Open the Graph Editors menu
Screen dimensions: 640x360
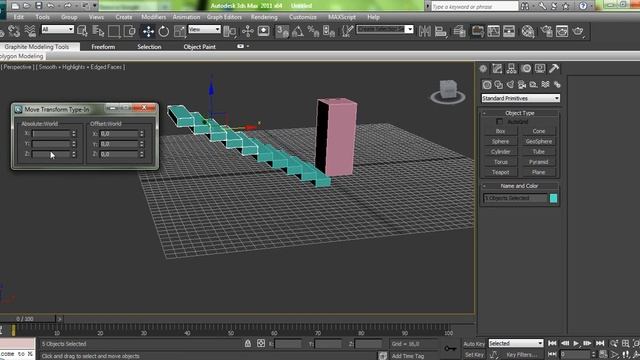point(224,17)
